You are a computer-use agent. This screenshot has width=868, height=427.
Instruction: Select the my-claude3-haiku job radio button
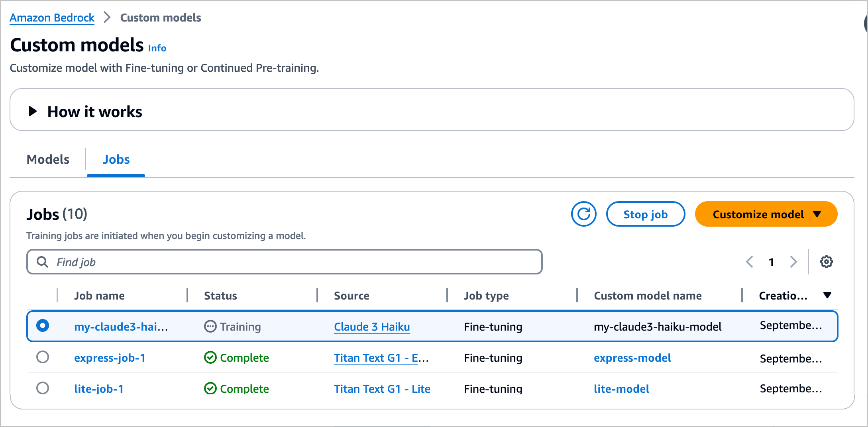(43, 326)
